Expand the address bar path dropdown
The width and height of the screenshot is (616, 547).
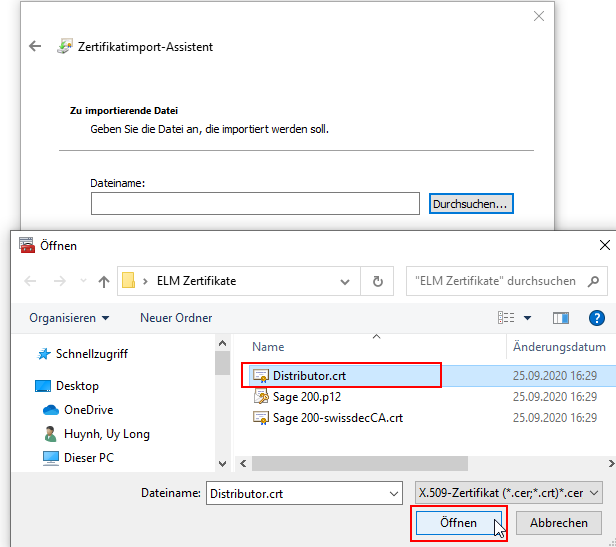pos(345,281)
